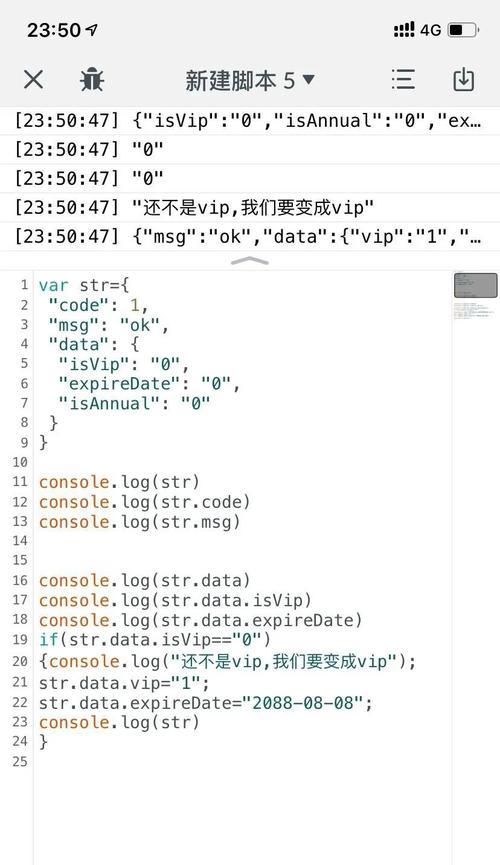Place cursor on str.data.vip="1" line
Screen dimensions: 500x865
(x=124, y=683)
